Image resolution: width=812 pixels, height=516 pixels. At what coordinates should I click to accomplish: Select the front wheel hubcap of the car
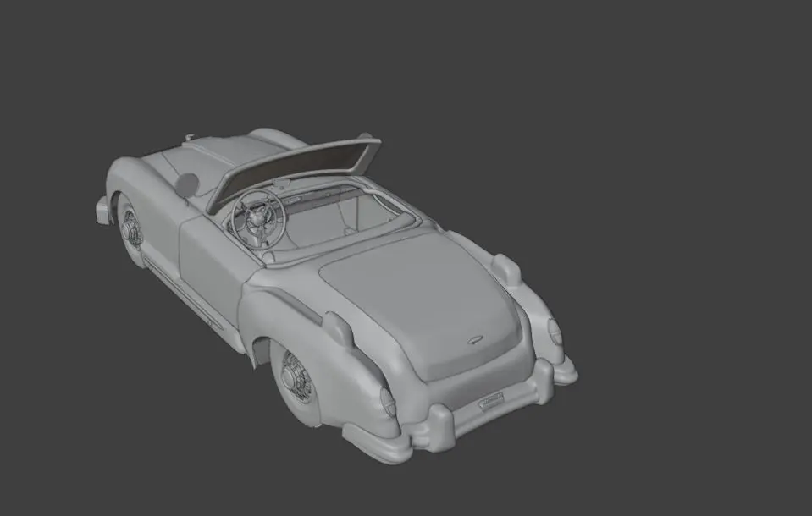point(131,228)
